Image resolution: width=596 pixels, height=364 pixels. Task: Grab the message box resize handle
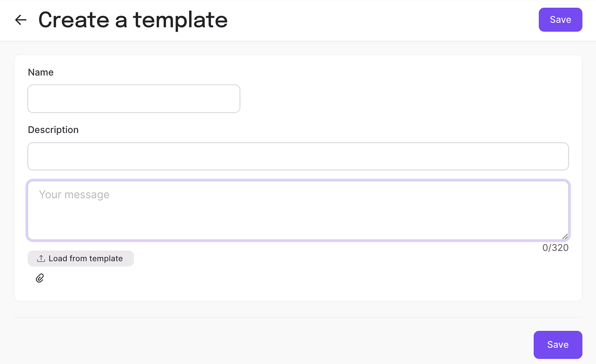pyautogui.click(x=565, y=236)
